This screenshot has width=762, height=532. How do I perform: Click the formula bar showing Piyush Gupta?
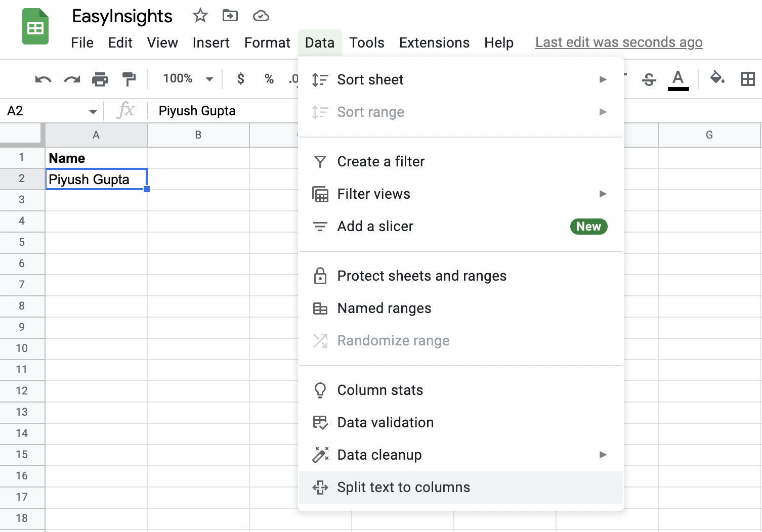tap(196, 111)
